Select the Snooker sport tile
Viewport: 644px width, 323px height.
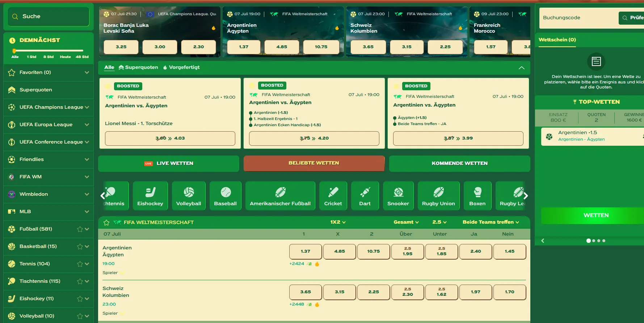coord(398,196)
